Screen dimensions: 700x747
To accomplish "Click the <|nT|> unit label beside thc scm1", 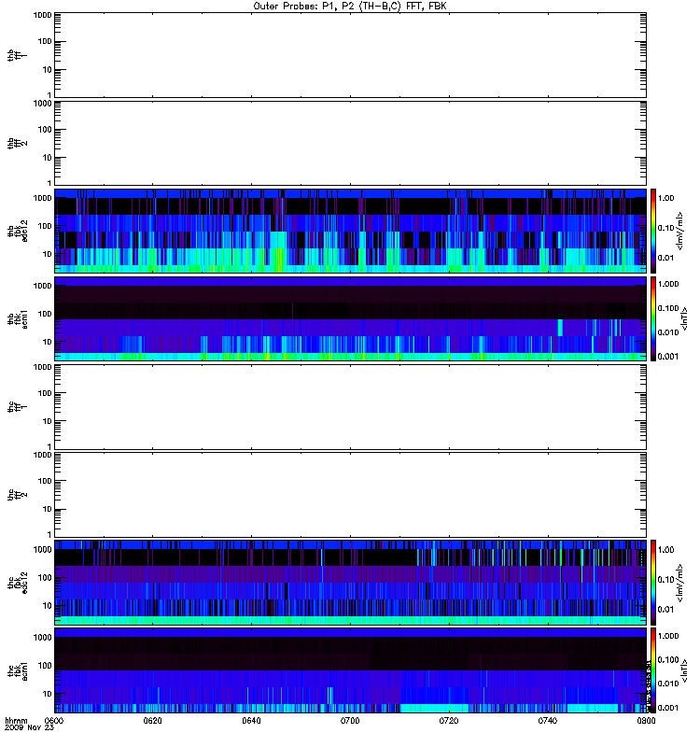I will (684, 670).
